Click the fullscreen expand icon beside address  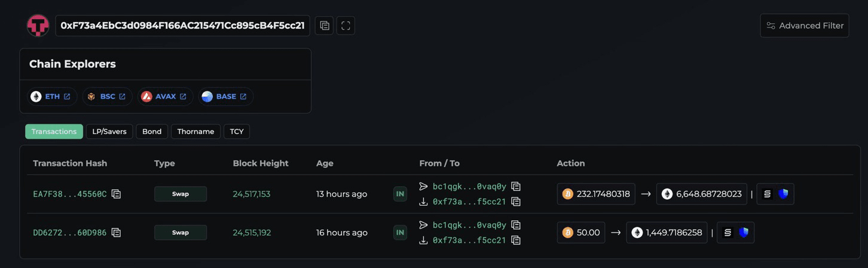[346, 26]
